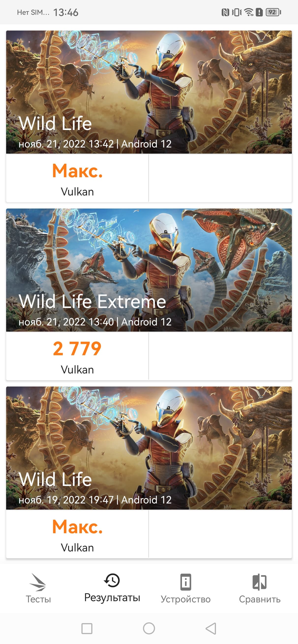
Task: Tap the Сравнить compare icon
Action: pyautogui.click(x=260, y=582)
